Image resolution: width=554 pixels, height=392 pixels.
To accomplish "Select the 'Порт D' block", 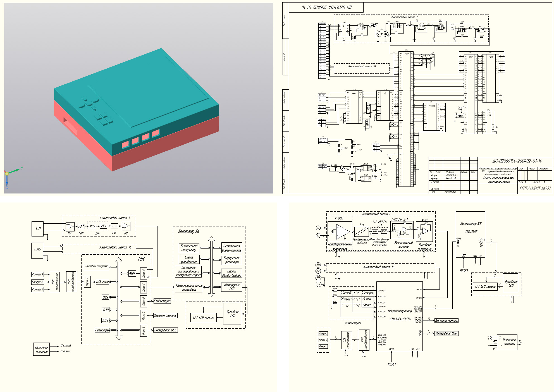I will pos(144,302).
